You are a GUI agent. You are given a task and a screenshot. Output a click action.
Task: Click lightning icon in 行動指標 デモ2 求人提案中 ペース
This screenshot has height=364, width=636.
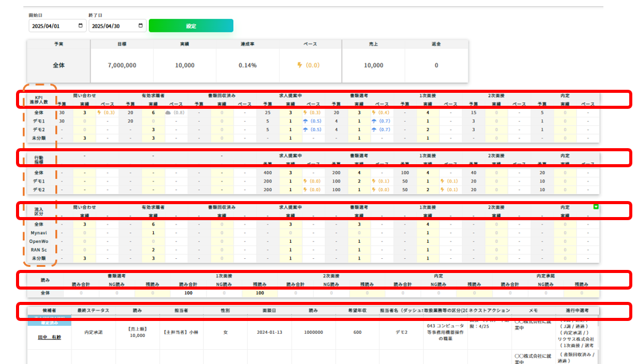pyautogui.click(x=305, y=190)
